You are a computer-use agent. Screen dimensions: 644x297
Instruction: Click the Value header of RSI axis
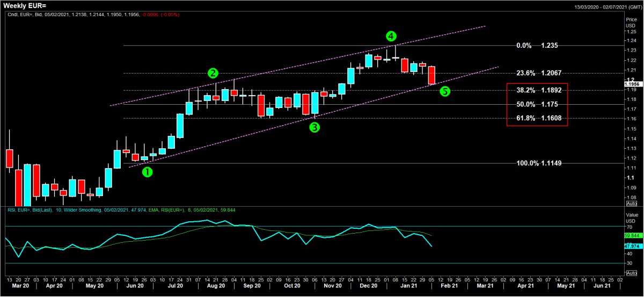click(631, 216)
